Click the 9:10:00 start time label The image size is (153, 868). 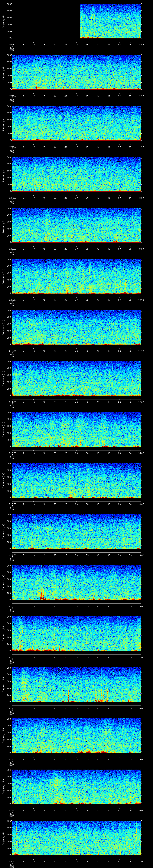[12, 351]
